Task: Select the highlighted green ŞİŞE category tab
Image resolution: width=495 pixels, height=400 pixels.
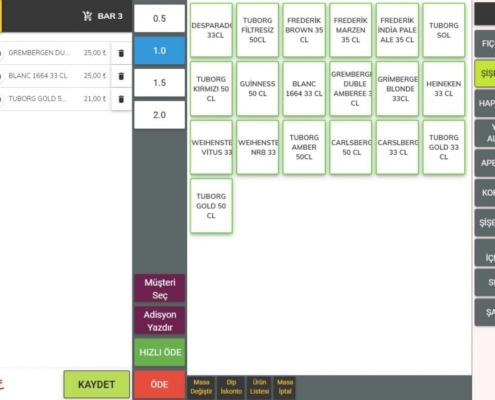Action: [485, 74]
